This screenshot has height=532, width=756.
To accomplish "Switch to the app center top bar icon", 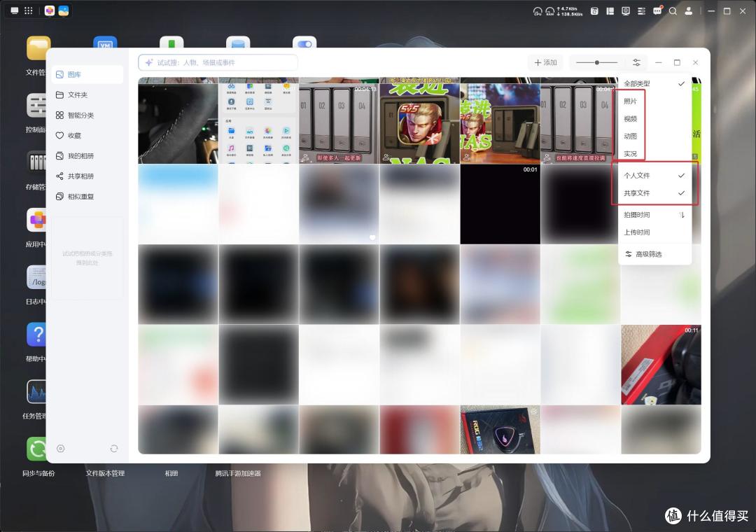I will tap(49, 10).
